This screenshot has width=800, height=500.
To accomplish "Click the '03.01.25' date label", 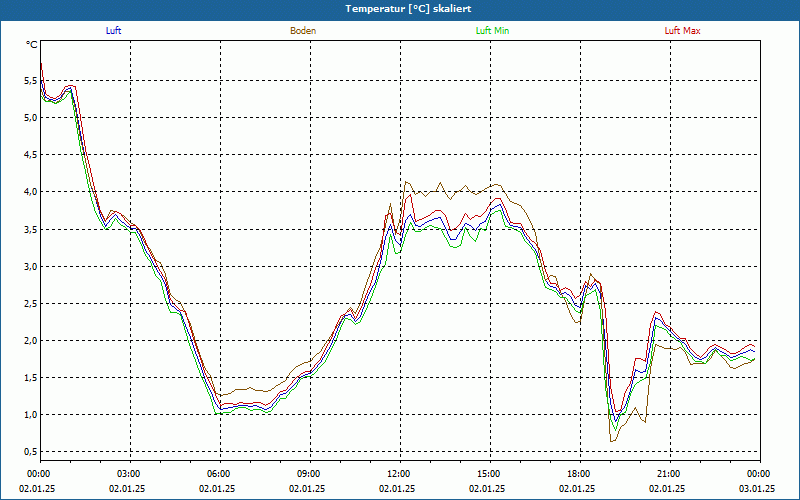I will pos(757,488).
